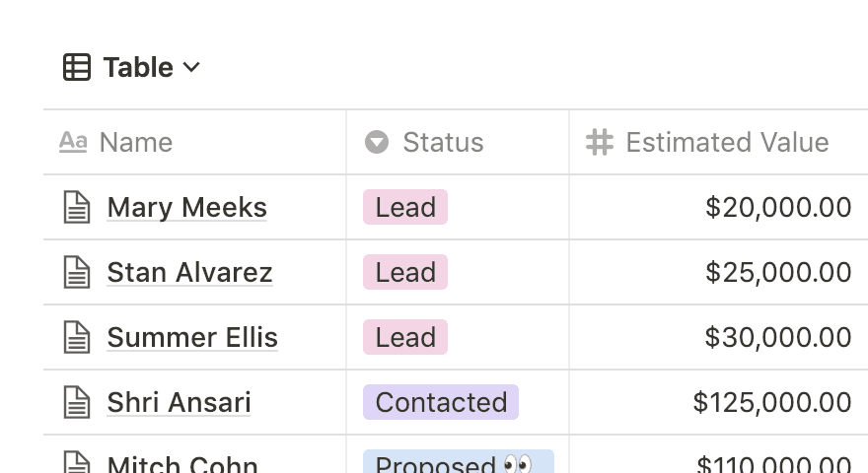Change Mary Meeks' Lead status tag

[x=405, y=207]
